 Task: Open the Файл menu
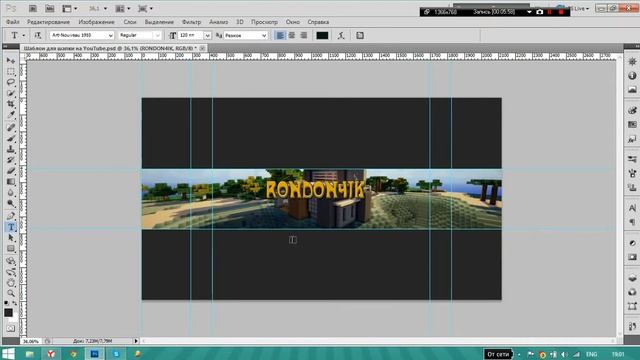tap(13, 22)
